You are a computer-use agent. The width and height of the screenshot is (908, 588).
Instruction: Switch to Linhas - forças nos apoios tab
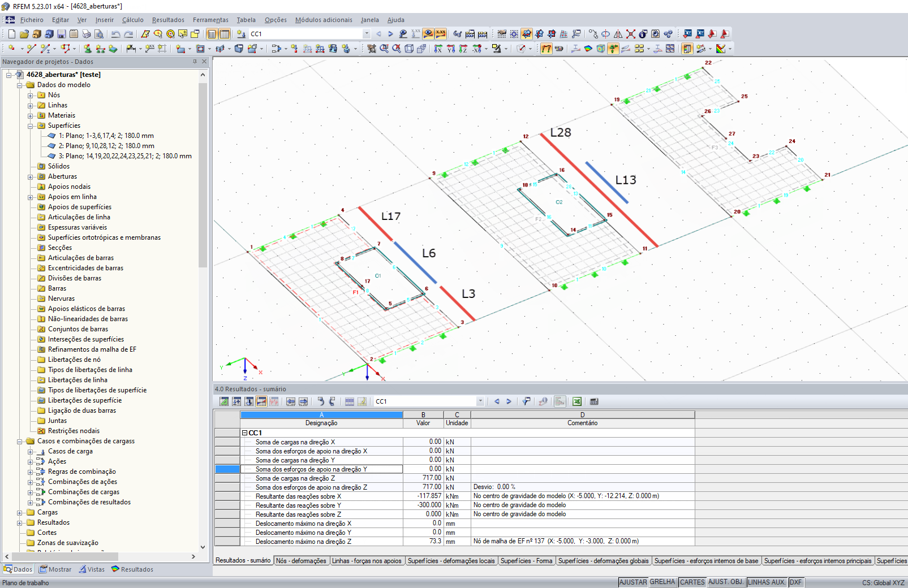(x=367, y=561)
